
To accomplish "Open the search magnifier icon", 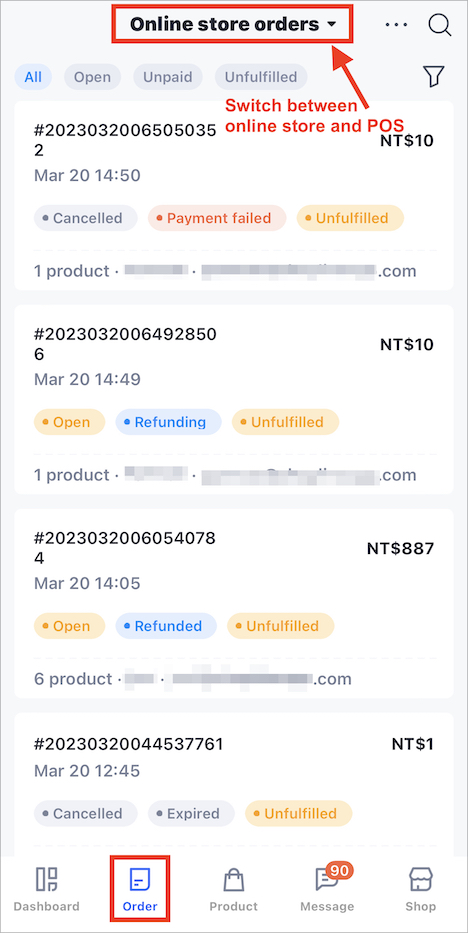I will pos(440,25).
